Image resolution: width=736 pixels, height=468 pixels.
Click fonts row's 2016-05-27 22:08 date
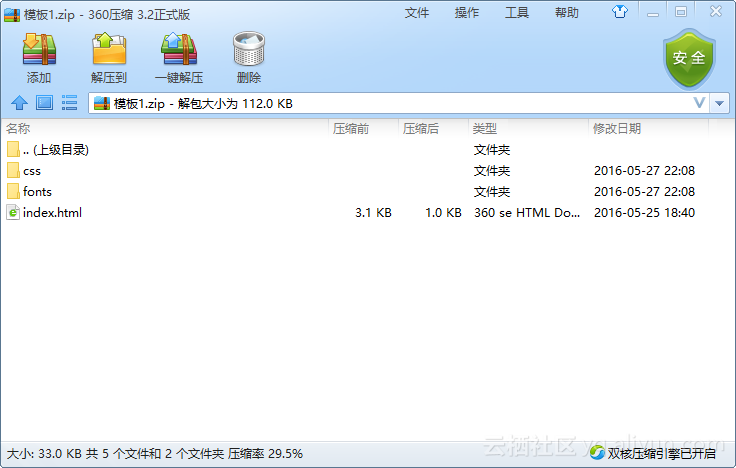coord(644,192)
